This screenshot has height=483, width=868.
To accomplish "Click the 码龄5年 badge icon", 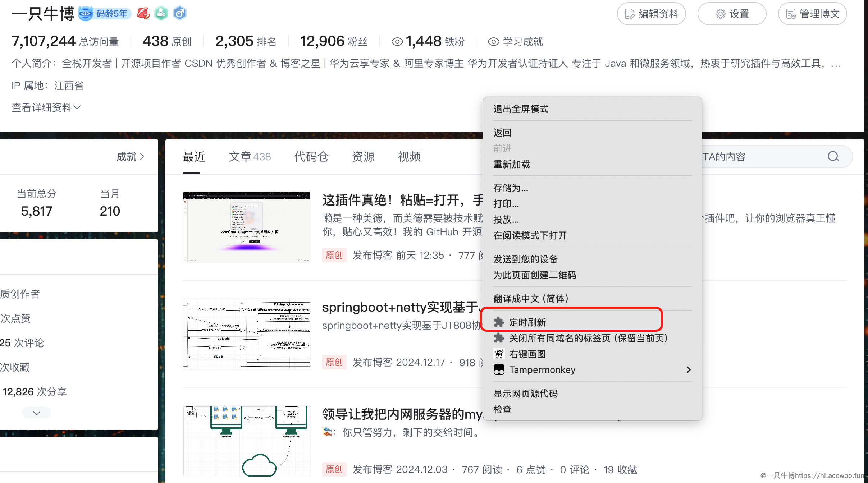I will coord(86,14).
